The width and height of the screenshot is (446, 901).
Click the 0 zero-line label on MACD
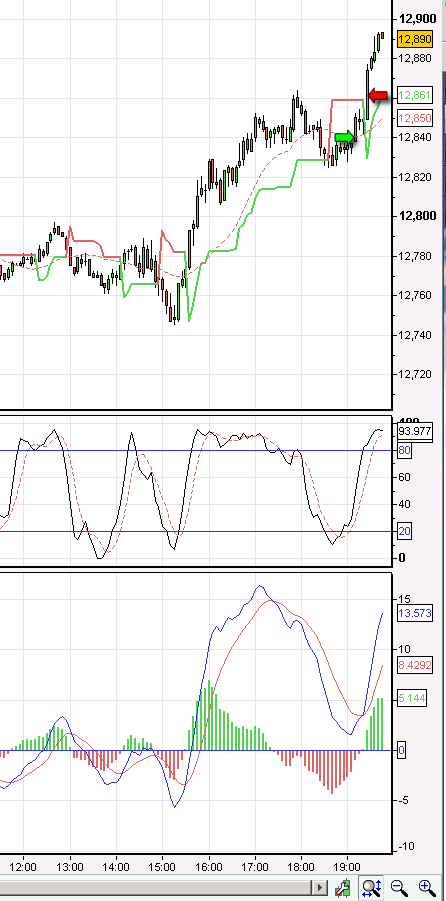click(402, 750)
